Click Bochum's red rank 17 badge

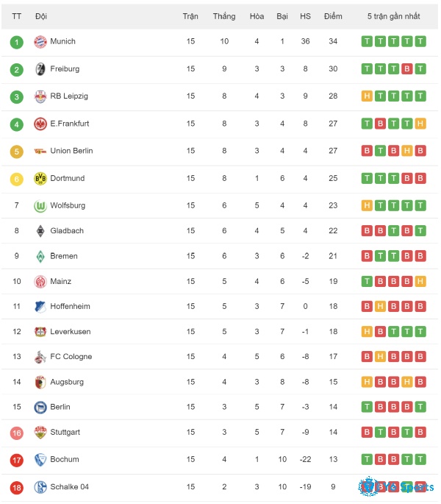[x=17, y=461]
